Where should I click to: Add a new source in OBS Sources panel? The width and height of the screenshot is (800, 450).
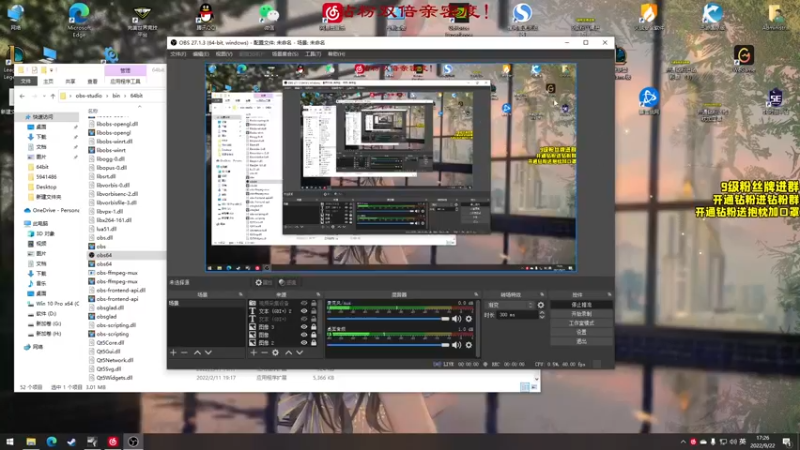254,353
